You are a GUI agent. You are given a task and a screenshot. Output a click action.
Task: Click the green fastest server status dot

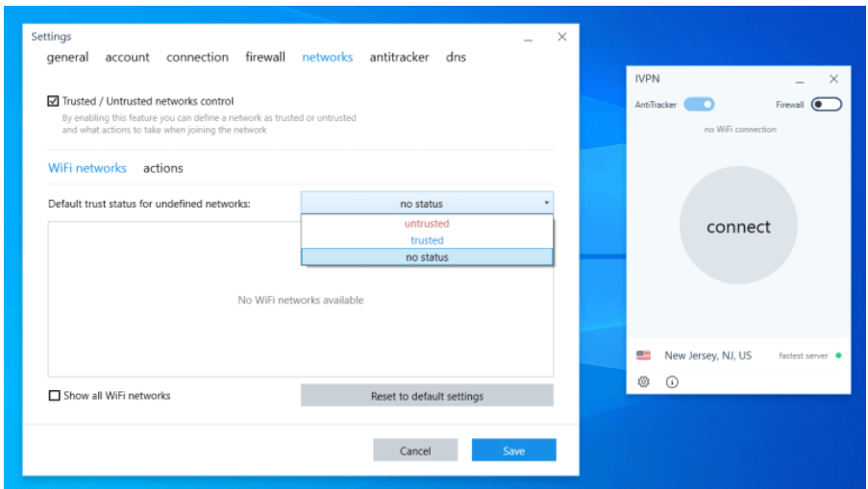click(838, 355)
